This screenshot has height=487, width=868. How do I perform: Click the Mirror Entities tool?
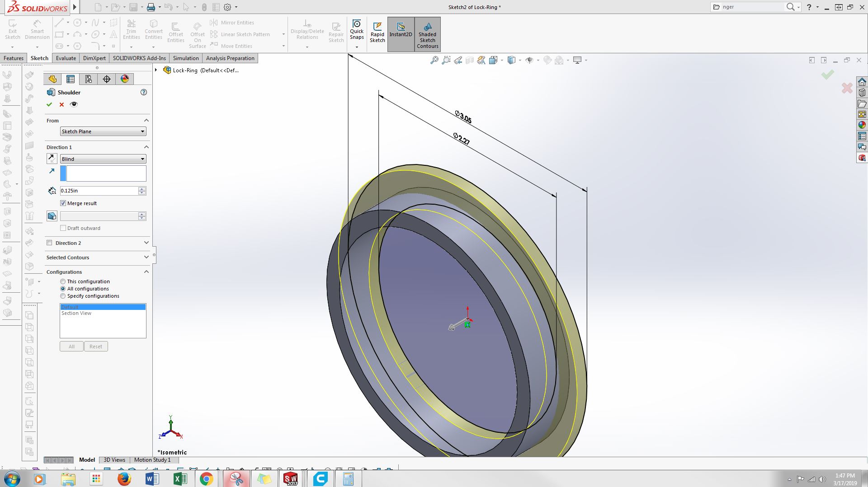pyautogui.click(x=232, y=23)
